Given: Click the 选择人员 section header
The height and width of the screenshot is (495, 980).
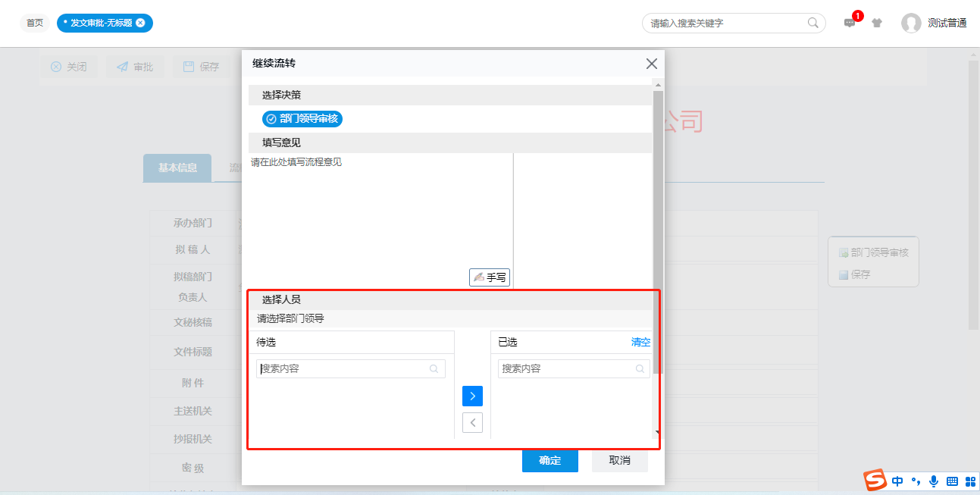Looking at the screenshot, I should point(450,299).
